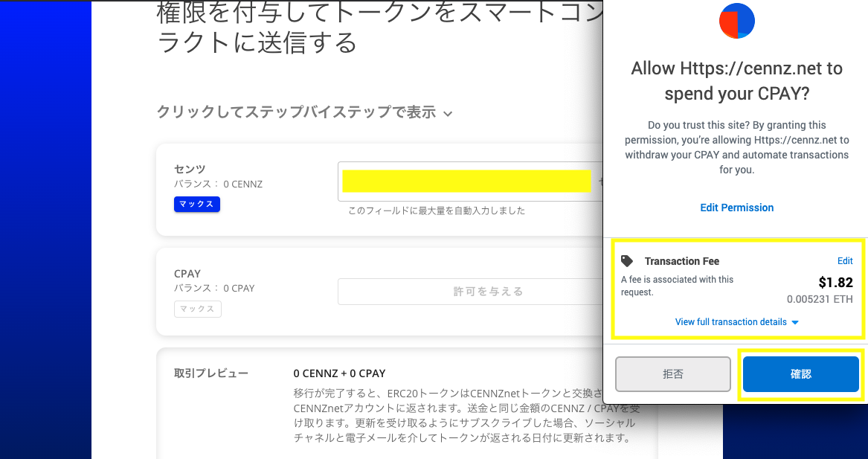Select the 0.005231 ETH fee value
This screenshot has height=459, width=868.
[x=820, y=299]
